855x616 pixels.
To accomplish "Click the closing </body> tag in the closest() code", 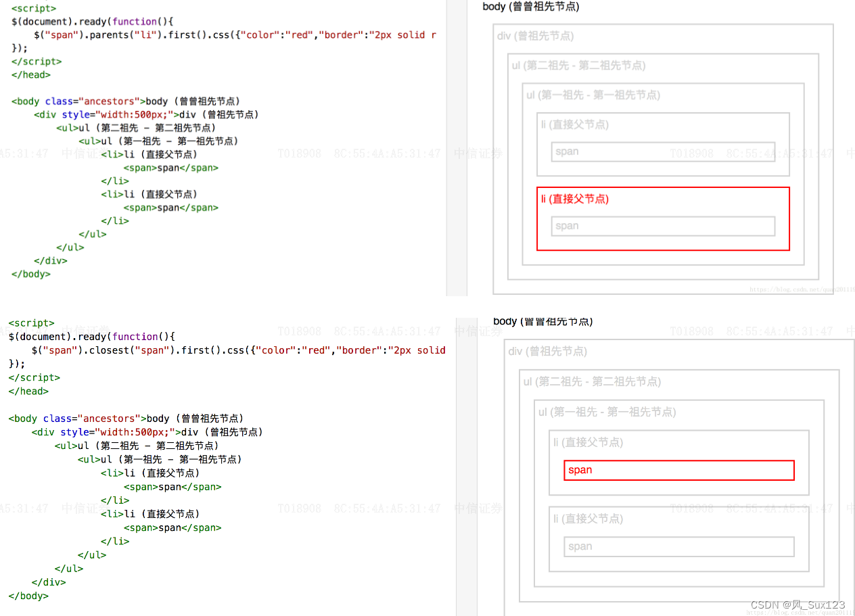I will (28, 596).
